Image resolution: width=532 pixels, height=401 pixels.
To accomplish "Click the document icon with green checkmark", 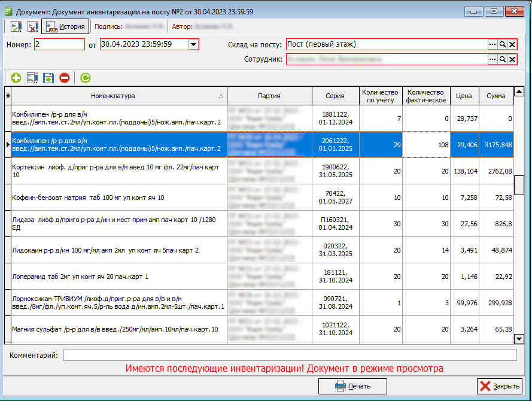I will (x=16, y=26).
